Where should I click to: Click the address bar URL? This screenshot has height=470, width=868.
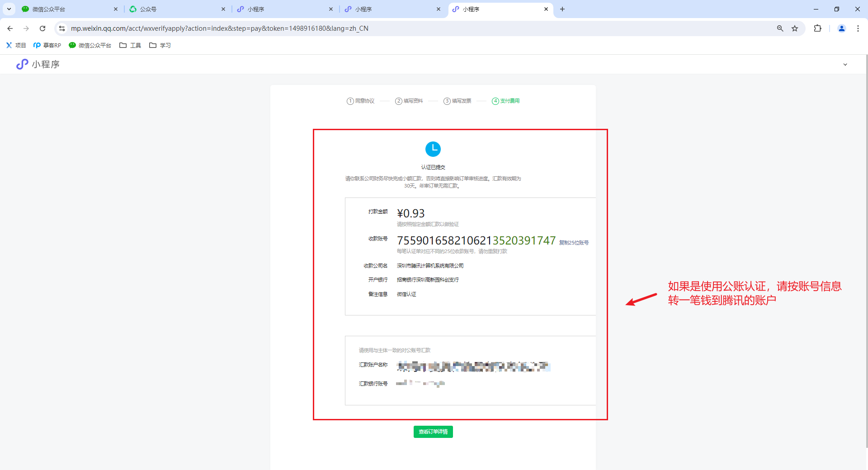[220, 28]
